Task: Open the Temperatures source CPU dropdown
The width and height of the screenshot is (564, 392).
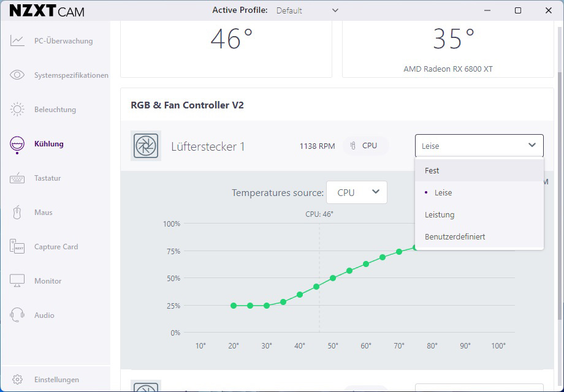Action: 356,192
